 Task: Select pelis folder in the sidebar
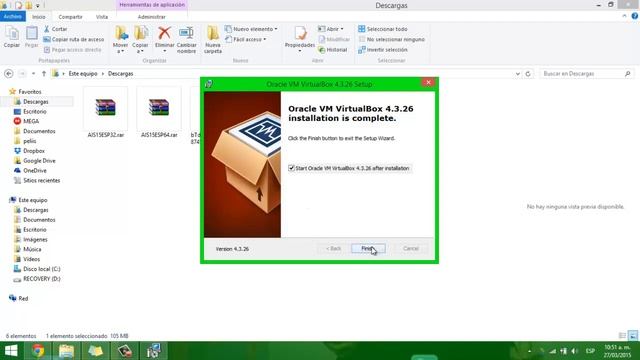[29, 141]
